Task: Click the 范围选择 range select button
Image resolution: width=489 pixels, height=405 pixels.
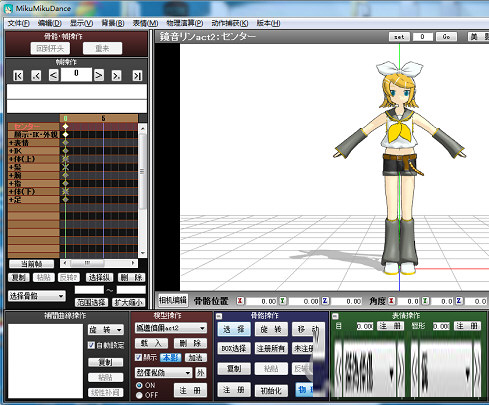Action: click(91, 302)
